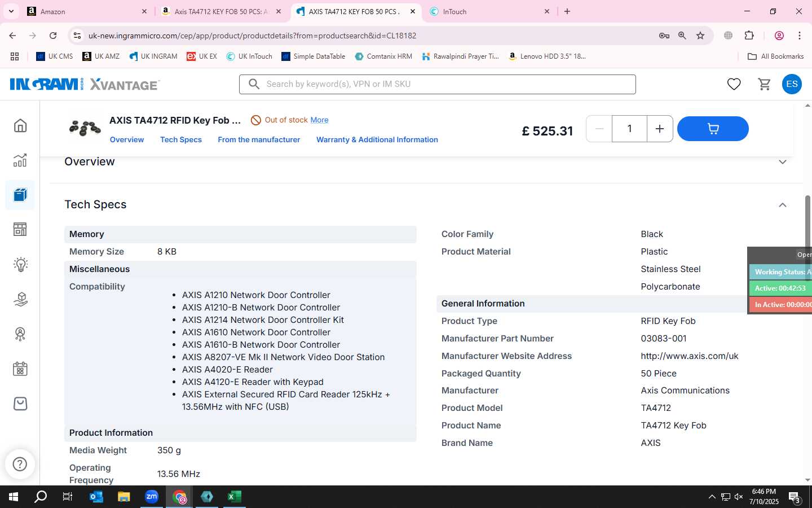
Task: Open a new browser tab
Action: (x=567, y=11)
